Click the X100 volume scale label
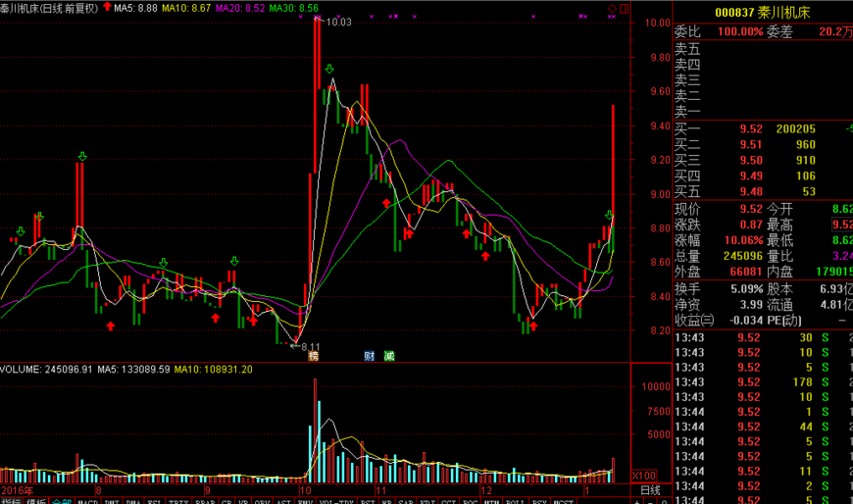Viewport: 853px width, 504px height. pyautogui.click(x=644, y=476)
